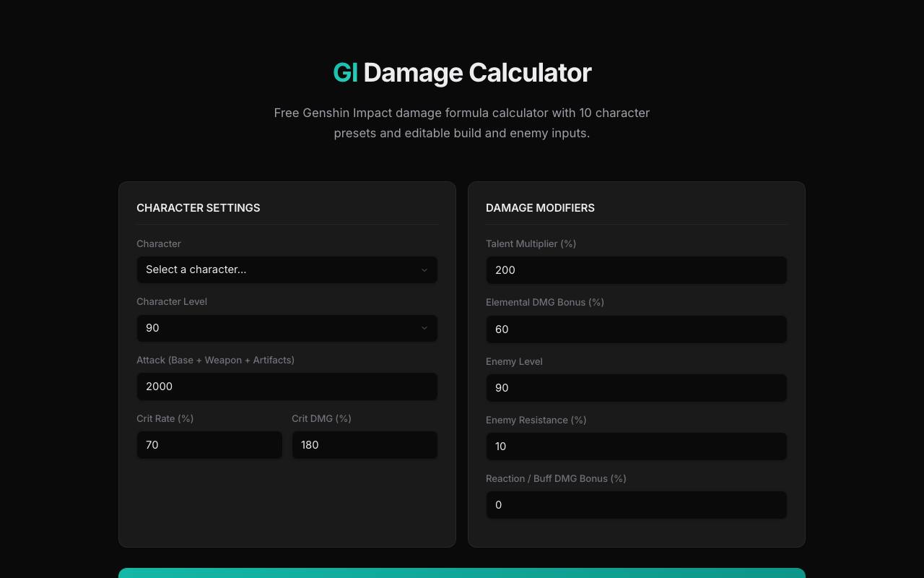Image resolution: width=924 pixels, height=578 pixels.
Task: Open the Character select dropdown
Action: (x=287, y=269)
